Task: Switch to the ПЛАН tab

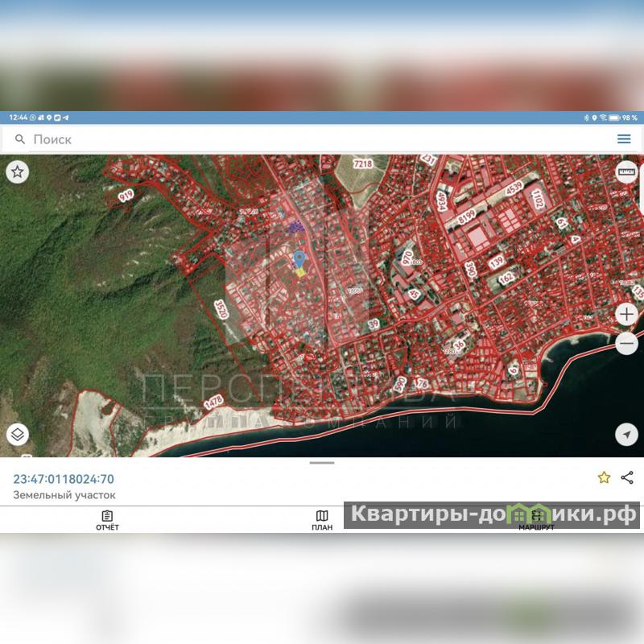Action: tap(322, 520)
